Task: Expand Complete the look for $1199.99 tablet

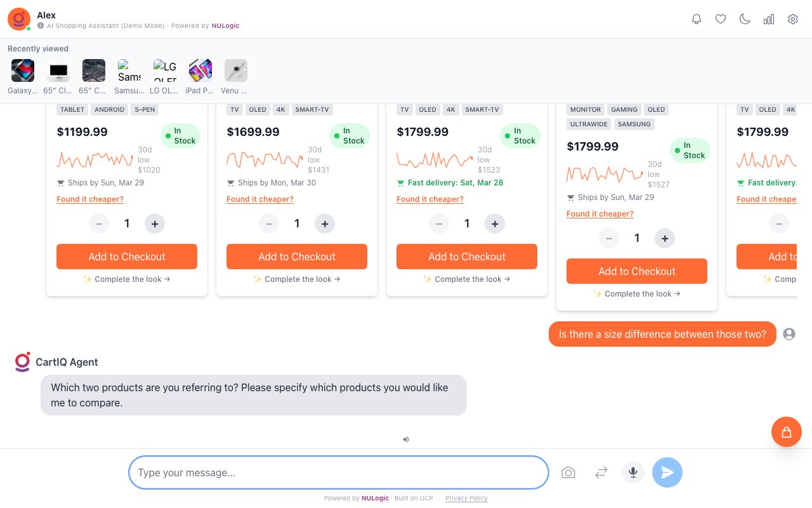Action: [x=127, y=279]
